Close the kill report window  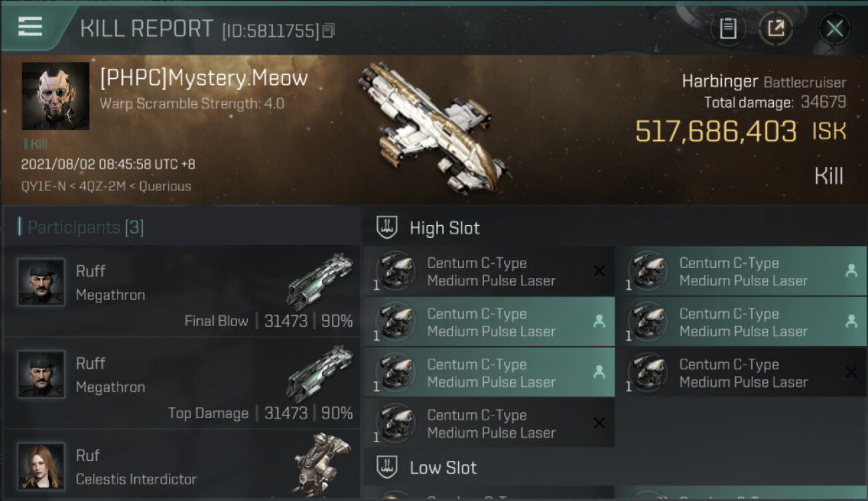(835, 28)
